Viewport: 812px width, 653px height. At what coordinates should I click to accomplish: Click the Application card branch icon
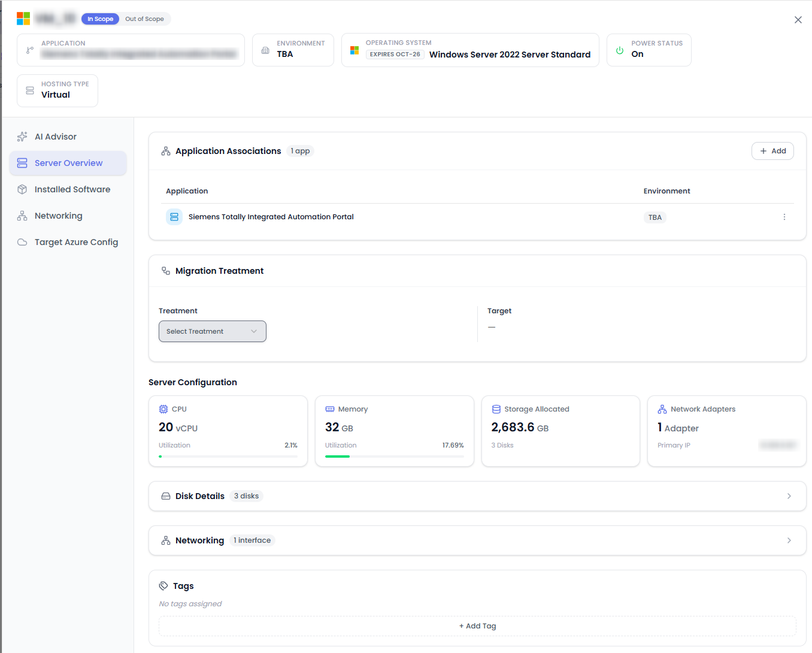30,50
